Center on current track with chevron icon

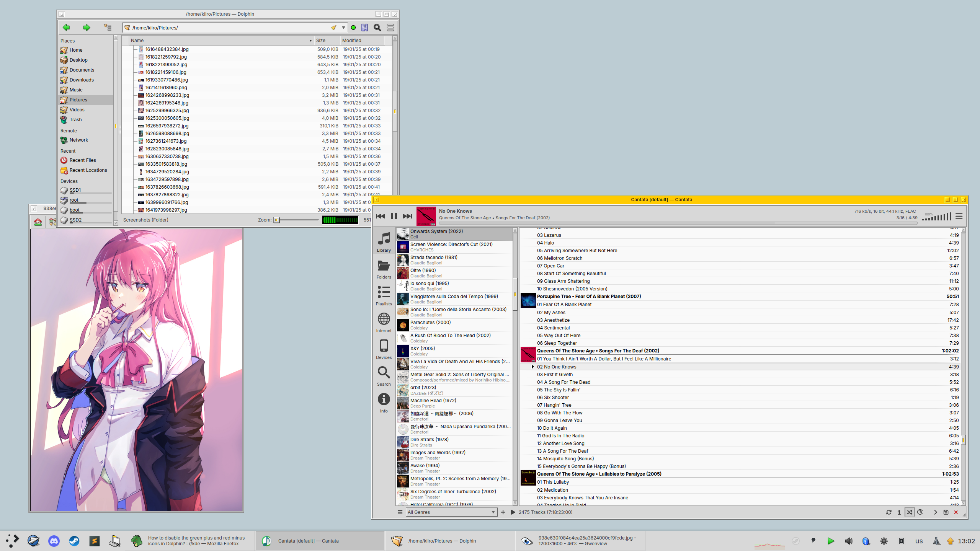[936, 512]
